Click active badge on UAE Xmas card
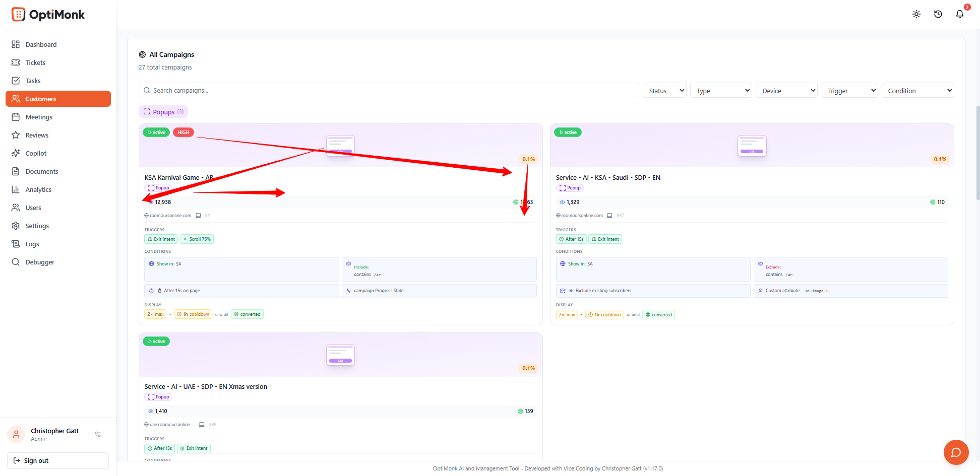 [x=156, y=342]
